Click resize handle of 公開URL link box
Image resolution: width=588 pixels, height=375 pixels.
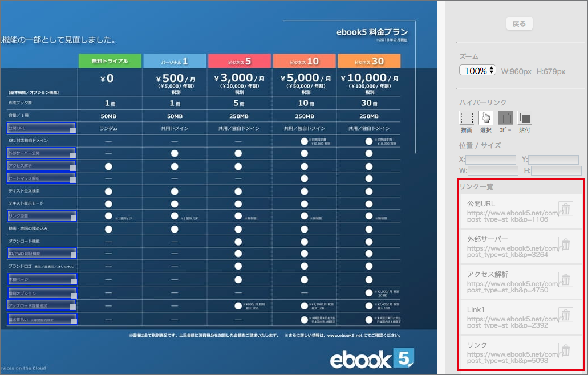click(73, 131)
